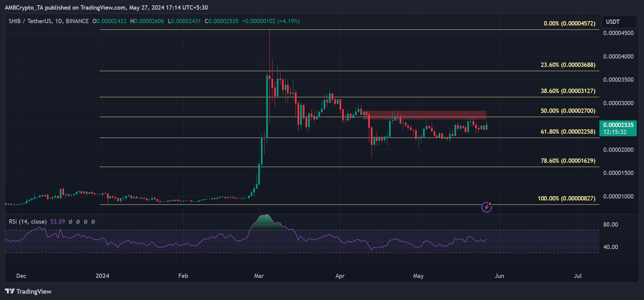Click the price scale value 0.00003000

coord(618,103)
